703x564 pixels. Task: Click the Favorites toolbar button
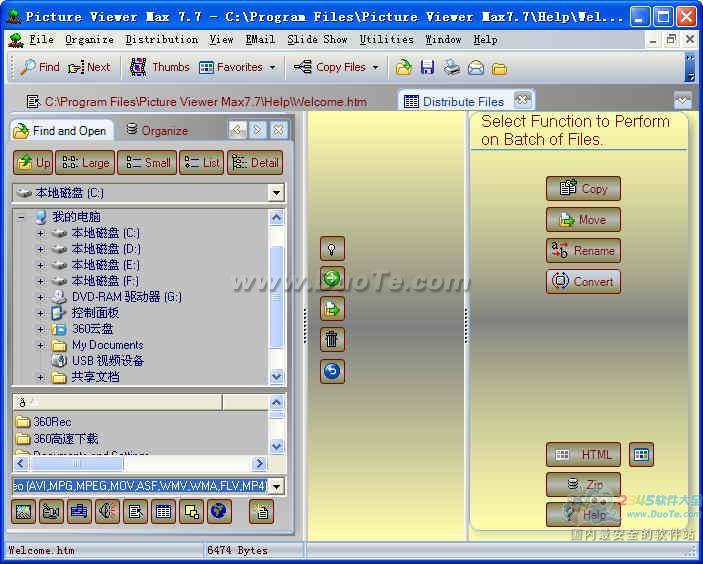pos(231,67)
